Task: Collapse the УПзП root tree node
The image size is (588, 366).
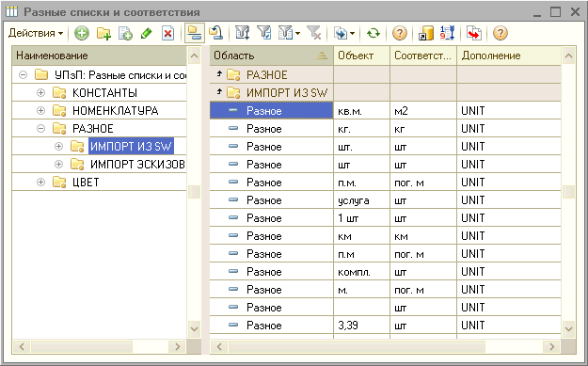Action: pyautogui.click(x=23, y=75)
